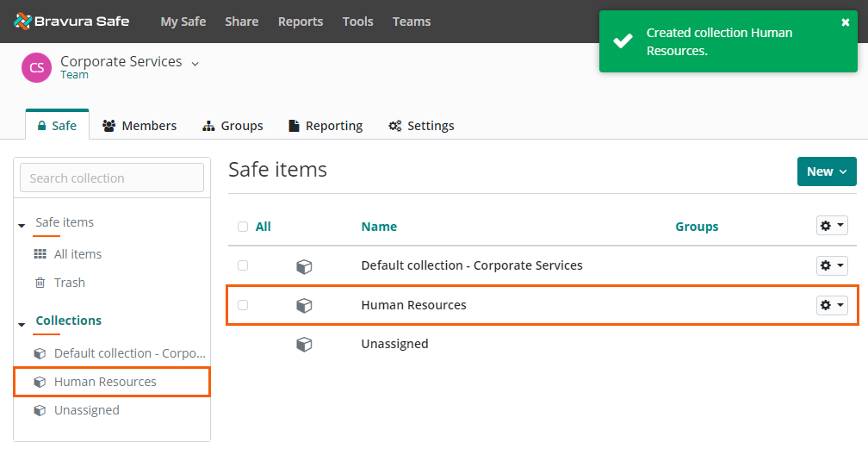
Task: Open My Safe in top navigation
Action: [183, 22]
